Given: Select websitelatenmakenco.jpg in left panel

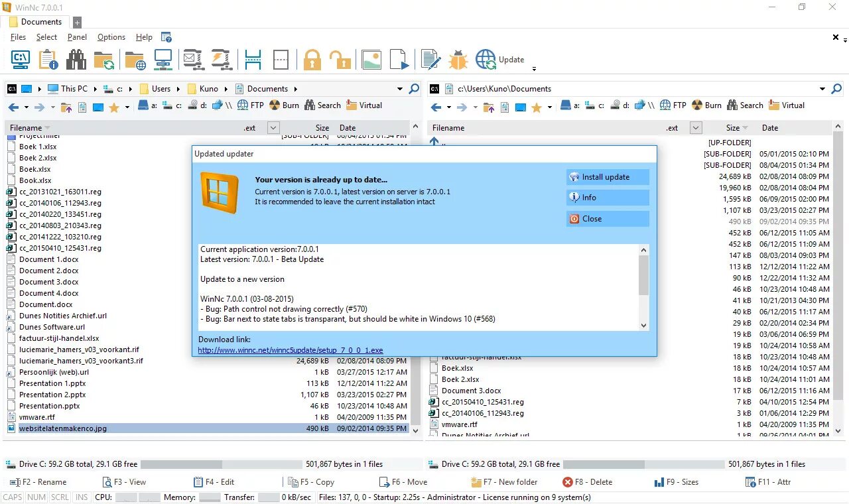Looking at the screenshot, I should (207, 428).
